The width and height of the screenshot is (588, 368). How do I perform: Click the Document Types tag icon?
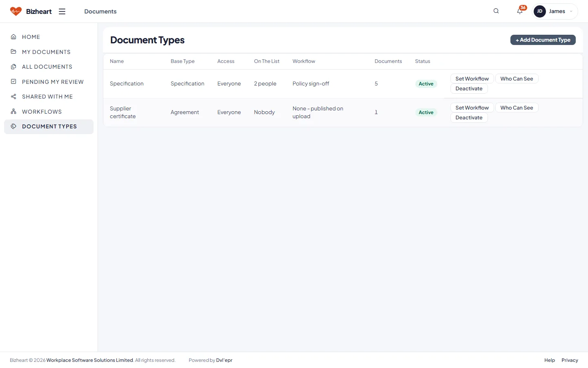pyautogui.click(x=13, y=126)
